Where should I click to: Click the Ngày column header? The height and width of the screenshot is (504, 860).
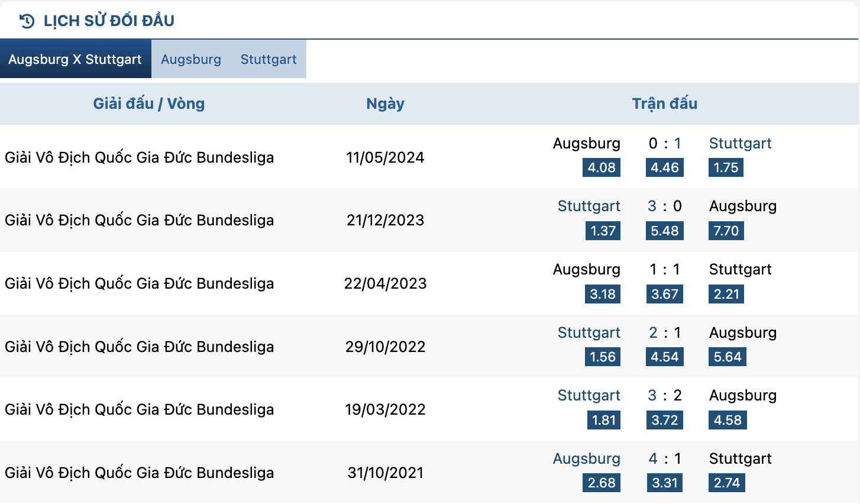tap(385, 104)
